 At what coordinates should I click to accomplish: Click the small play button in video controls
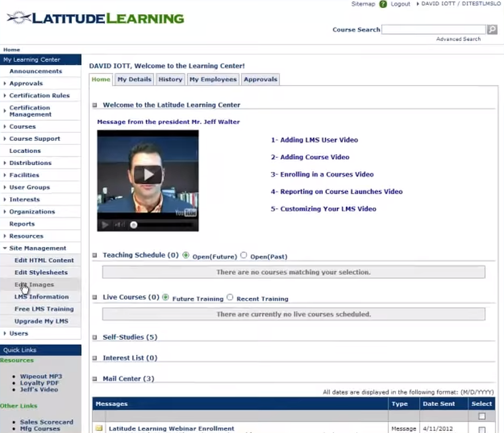pos(105,225)
